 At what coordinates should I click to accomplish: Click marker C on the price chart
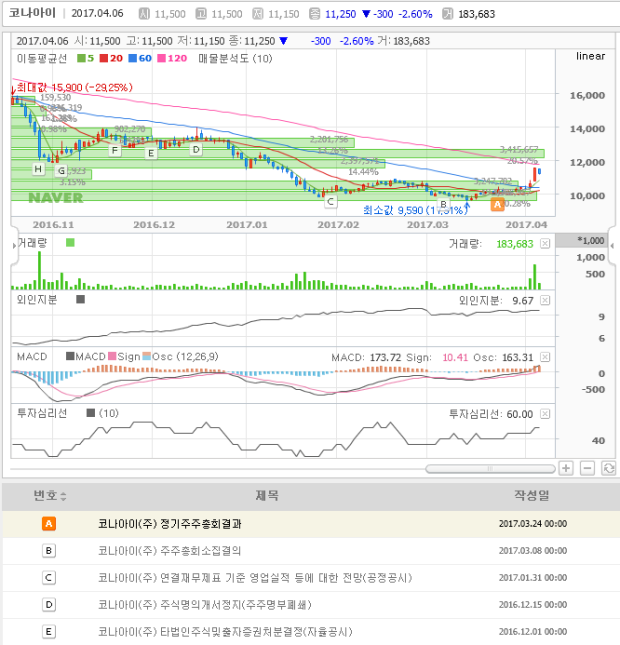pyautogui.click(x=330, y=202)
